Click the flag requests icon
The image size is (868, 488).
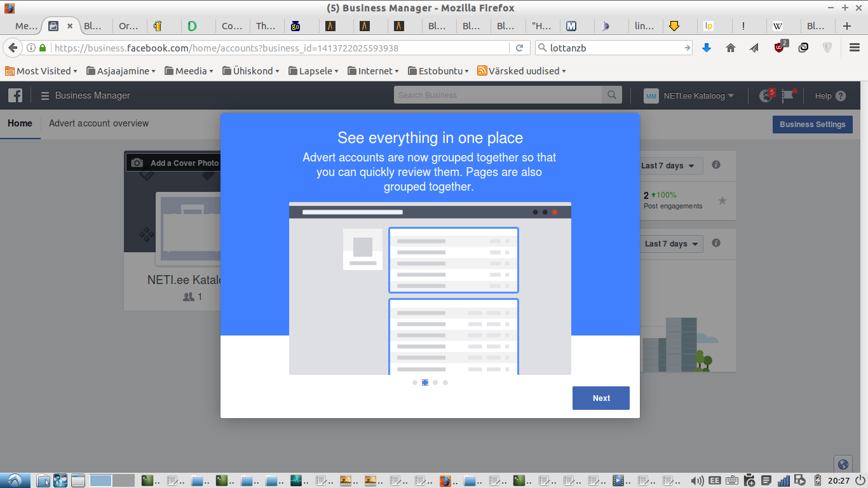click(x=788, y=96)
